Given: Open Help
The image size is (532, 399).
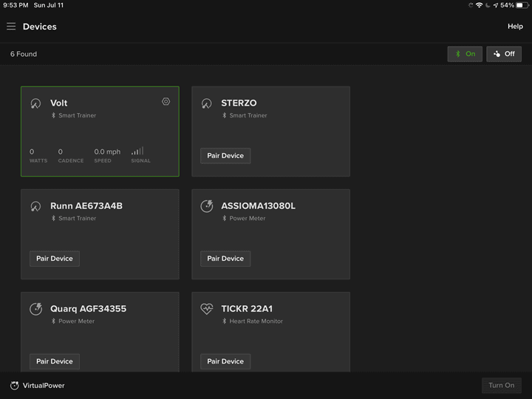Looking at the screenshot, I should click(515, 27).
